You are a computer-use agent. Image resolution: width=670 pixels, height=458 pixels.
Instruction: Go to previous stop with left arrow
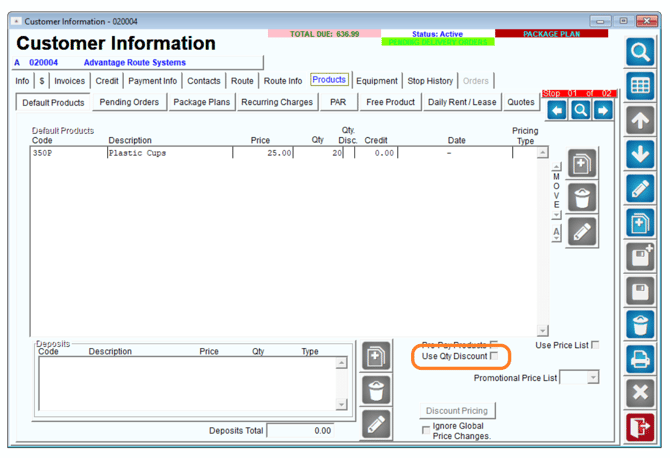coord(557,111)
